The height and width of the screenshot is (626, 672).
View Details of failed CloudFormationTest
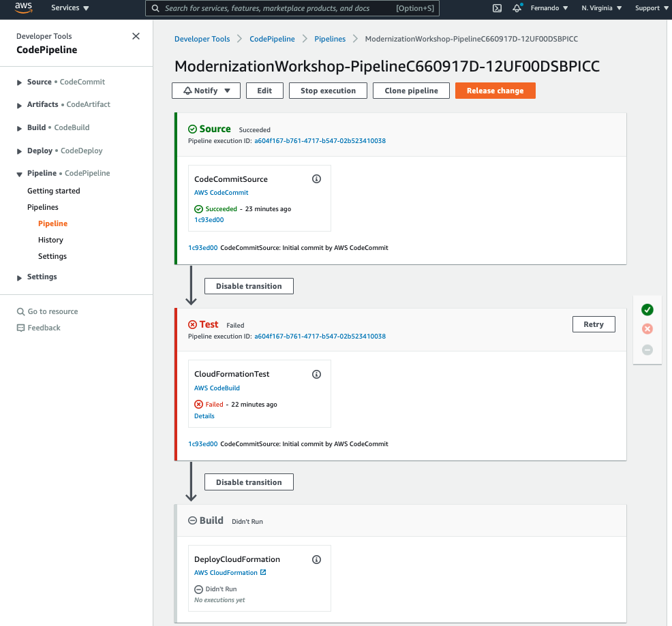pyautogui.click(x=204, y=416)
